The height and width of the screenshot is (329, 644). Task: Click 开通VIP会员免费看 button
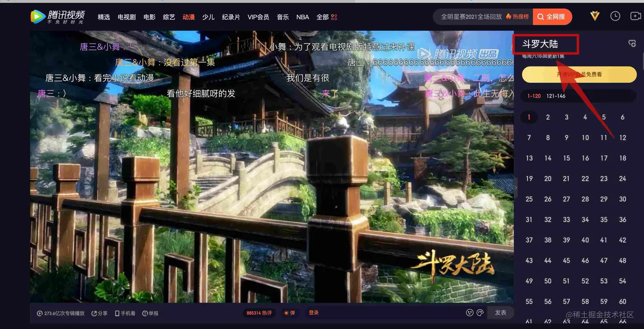578,74
